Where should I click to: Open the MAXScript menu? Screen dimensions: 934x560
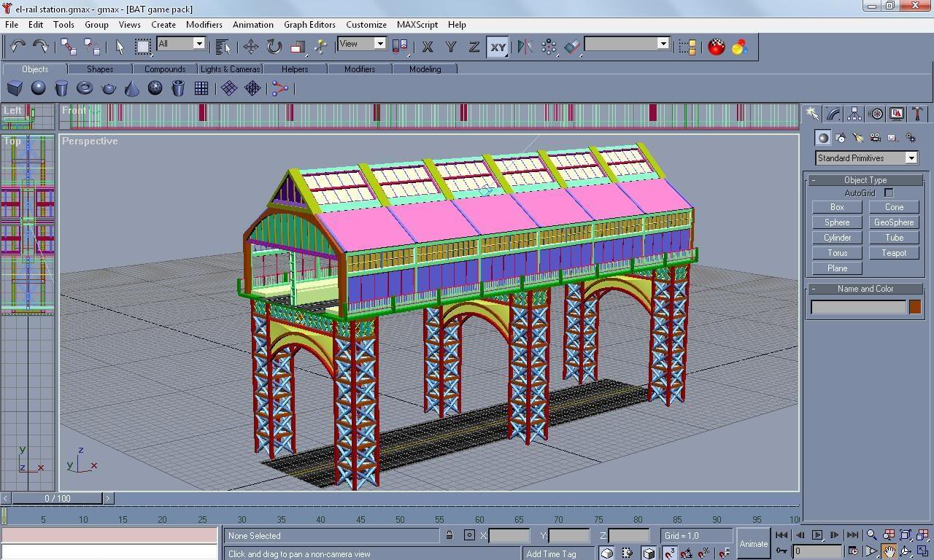417,24
